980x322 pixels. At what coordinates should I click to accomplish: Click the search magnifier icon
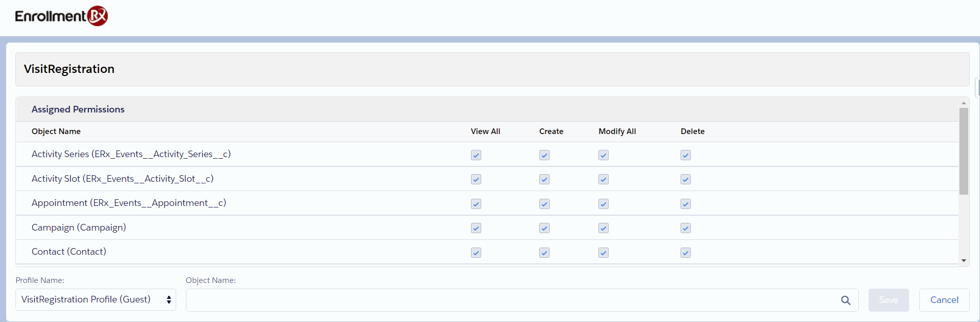tap(845, 300)
